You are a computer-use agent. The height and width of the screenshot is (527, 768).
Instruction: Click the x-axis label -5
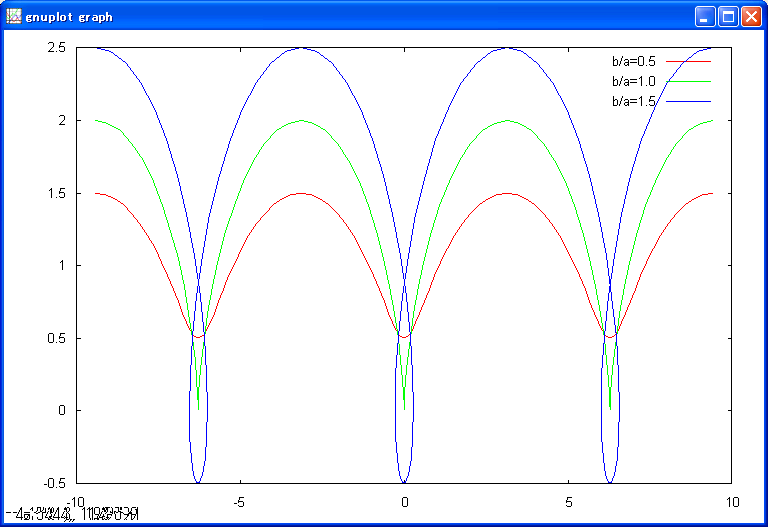(x=239, y=503)
